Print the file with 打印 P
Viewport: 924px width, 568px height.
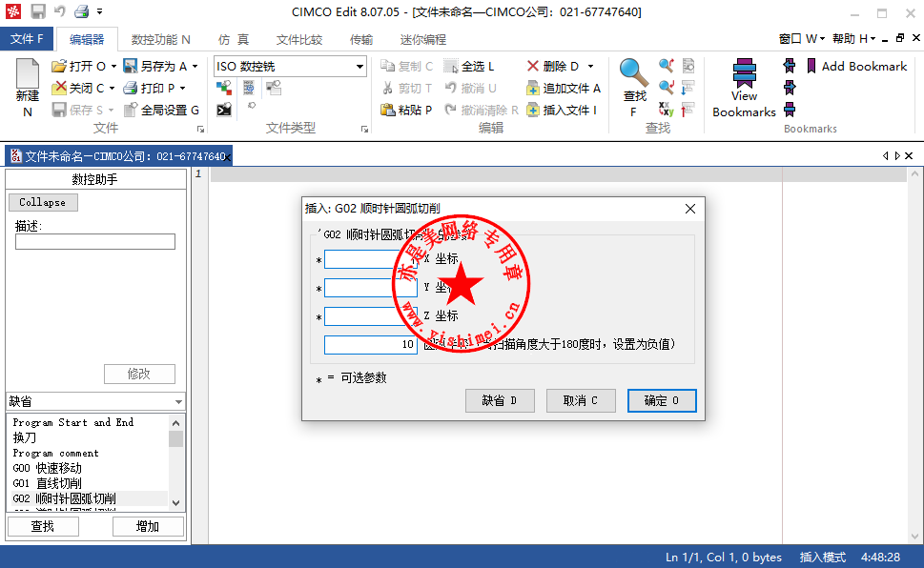149,88
